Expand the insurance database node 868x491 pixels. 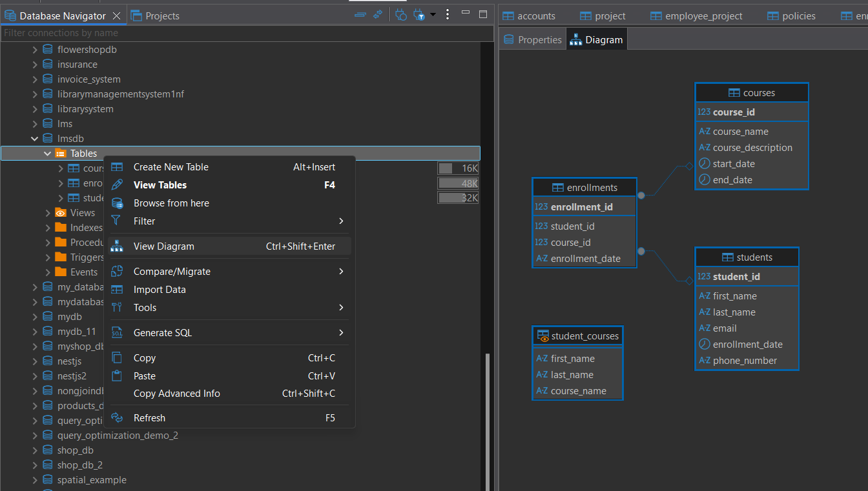[35, 64]
